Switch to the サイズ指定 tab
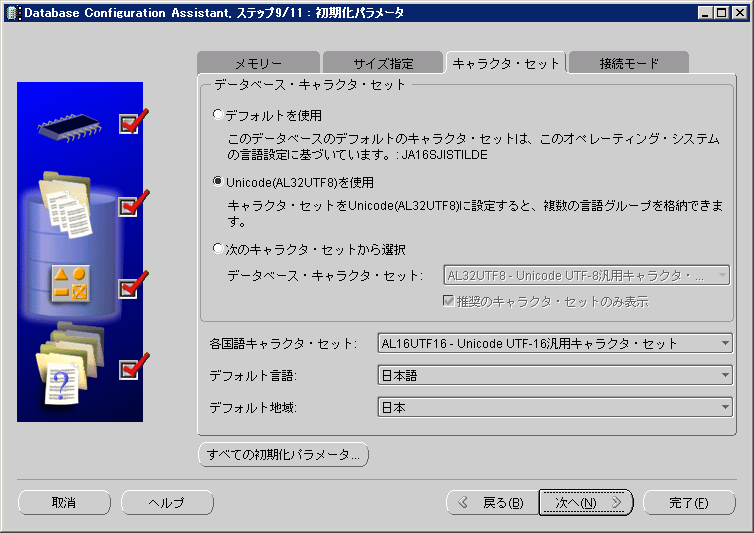754x533 pixels. click(x=383, y=63)
